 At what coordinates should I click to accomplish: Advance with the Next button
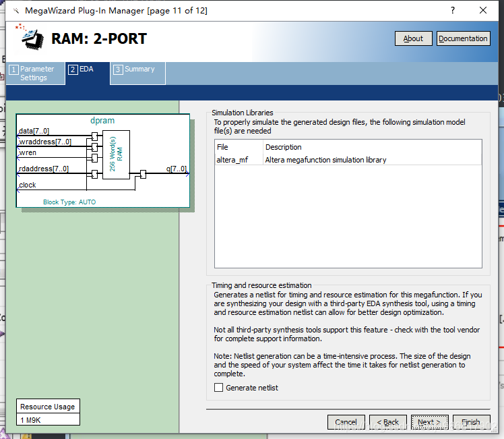[429, 422]
